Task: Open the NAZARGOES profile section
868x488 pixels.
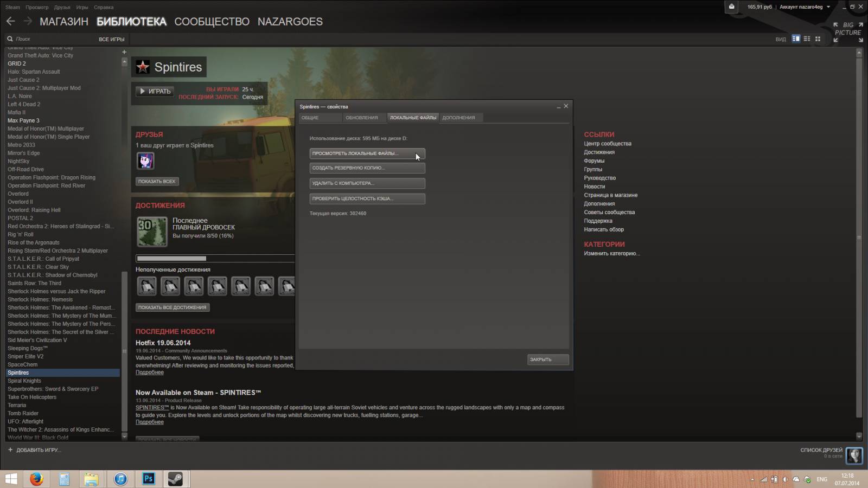Action: click(x=290, y=22)
